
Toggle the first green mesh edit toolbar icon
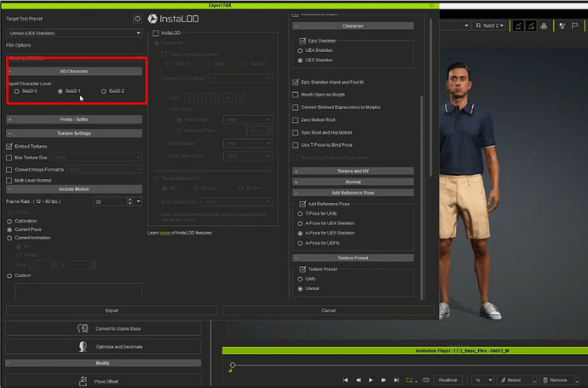(x=518, y=26)
